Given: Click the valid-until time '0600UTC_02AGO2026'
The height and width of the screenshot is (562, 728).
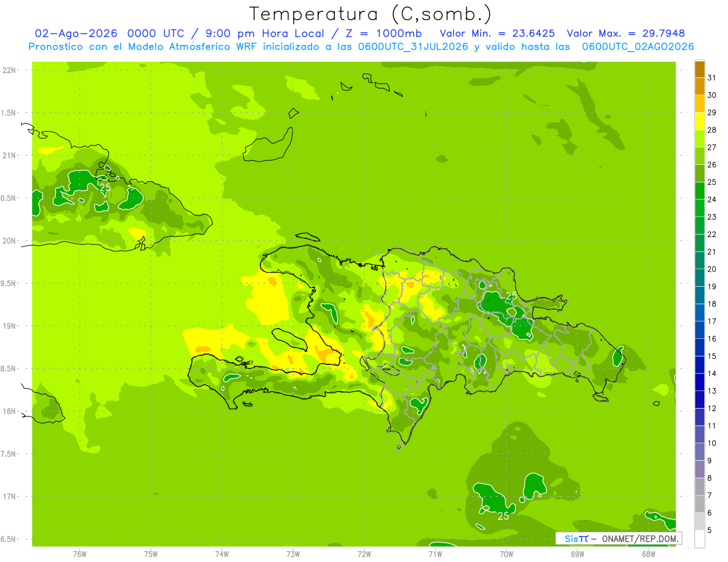Looking at the screenshot, I should pos(638,47).
